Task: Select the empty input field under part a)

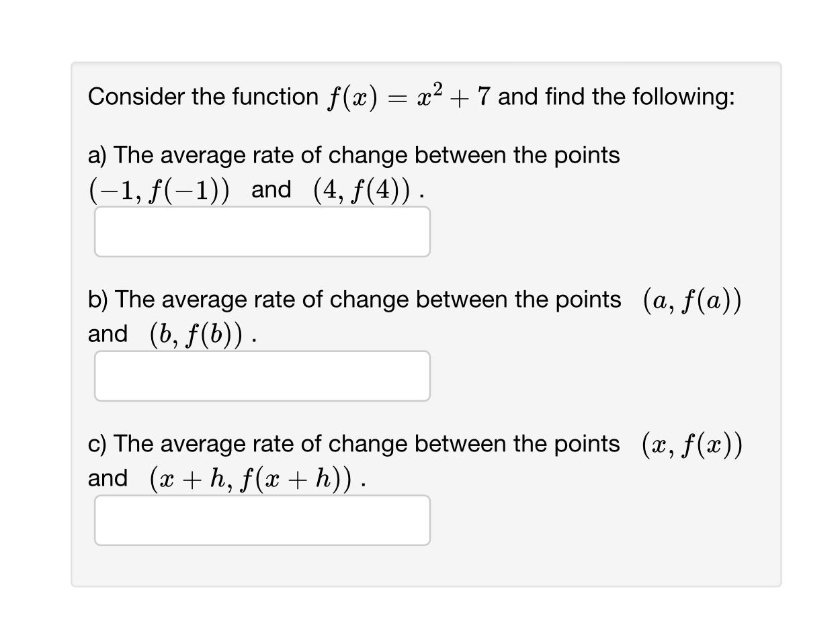Action: click(262, 231)
